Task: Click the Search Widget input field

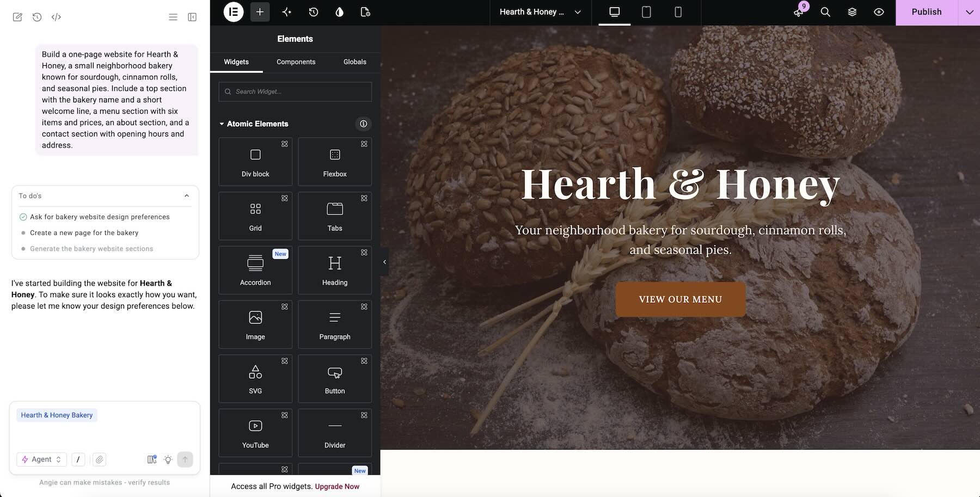Action: [295, 91]
